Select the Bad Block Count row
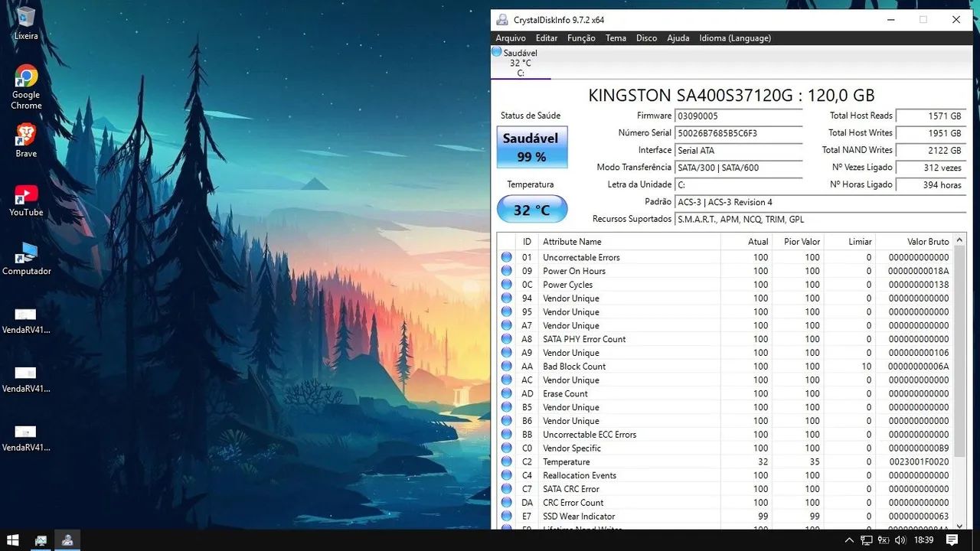This screenshot has height=551, width=980. coord(612,367)
